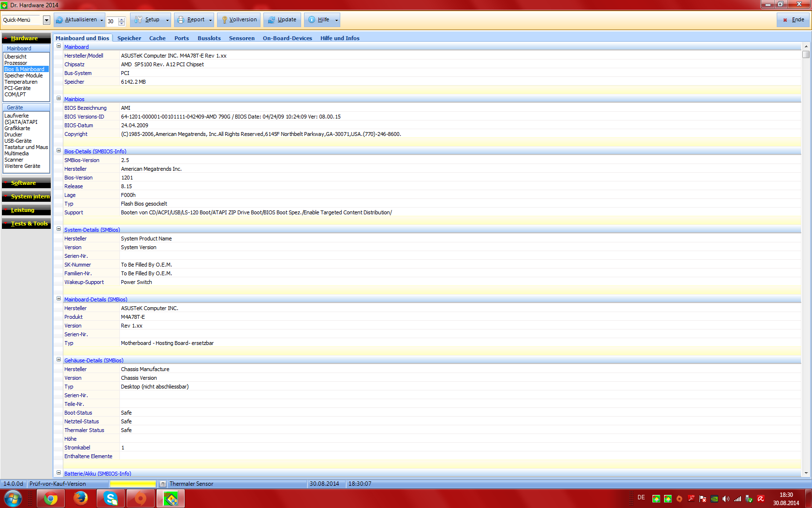
Task: Click the NVIDIA tray icon
Action: [714, 499]
